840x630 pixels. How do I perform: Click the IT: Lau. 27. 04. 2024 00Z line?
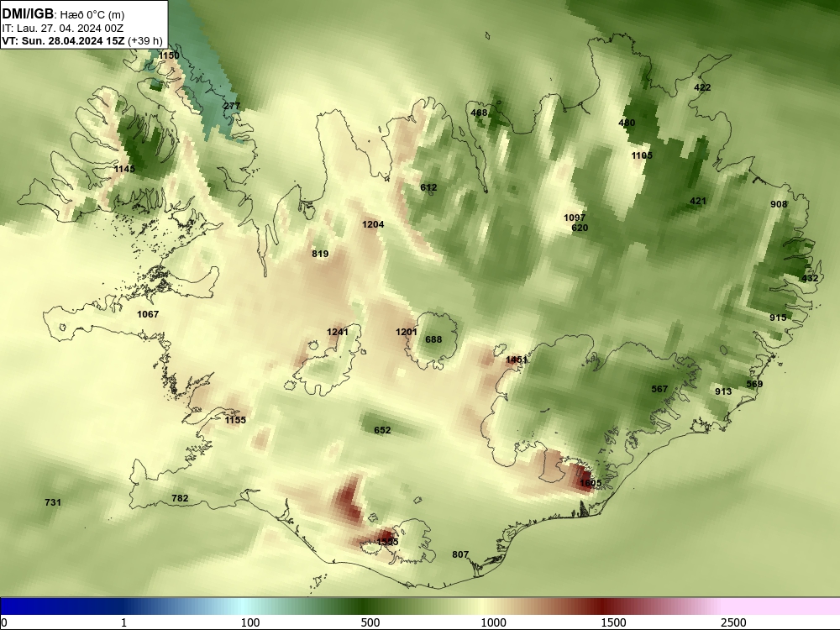(x=63, y=29)
